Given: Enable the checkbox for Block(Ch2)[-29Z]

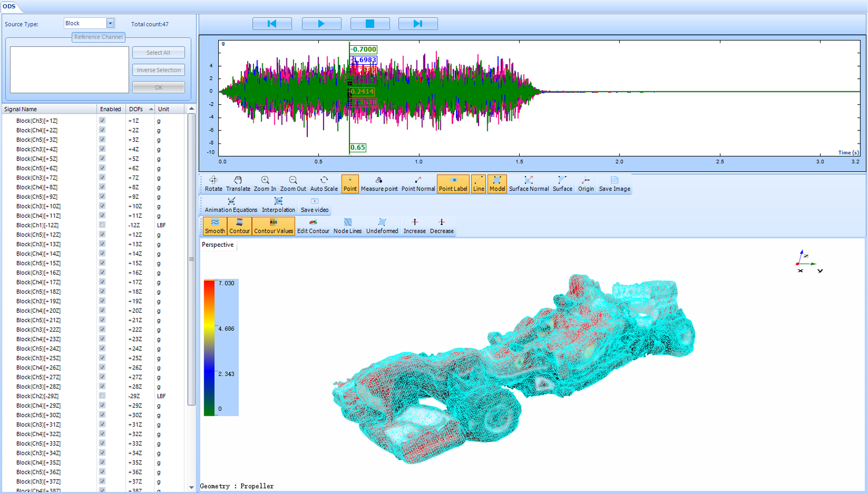Looking at the screenshot, I should point(101,396).
